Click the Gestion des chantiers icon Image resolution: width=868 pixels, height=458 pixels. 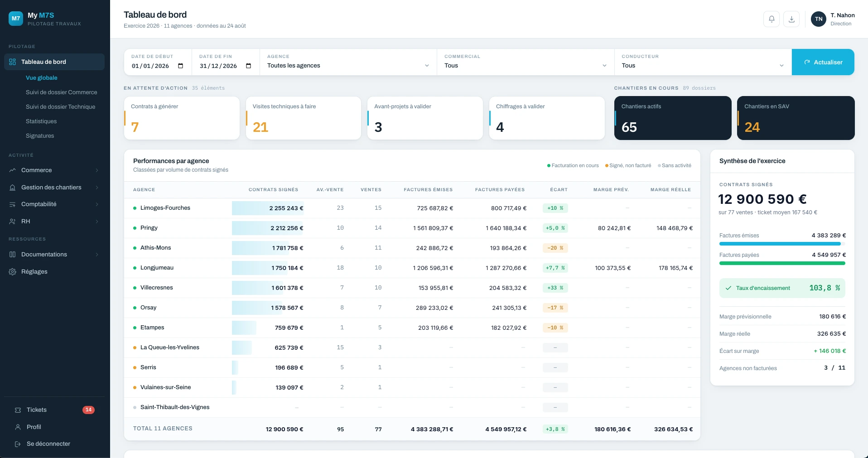13,188
